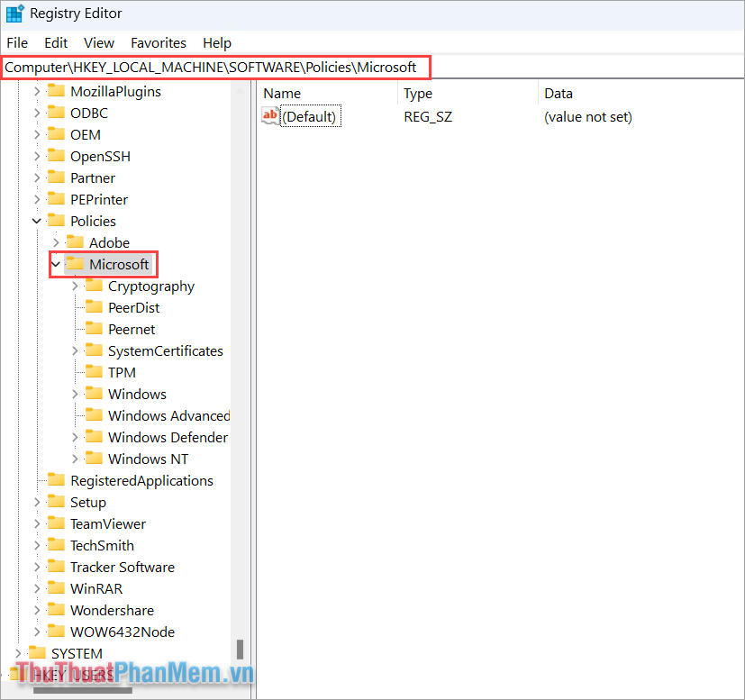Click the Type column header

click(x=417, y=93)
